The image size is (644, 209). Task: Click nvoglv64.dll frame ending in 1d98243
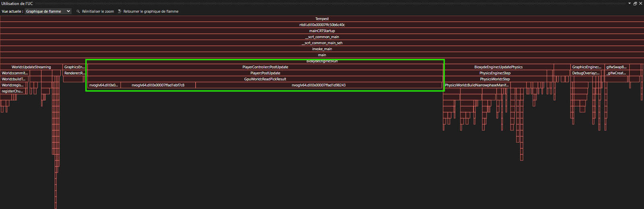click(x=318, y=85)
